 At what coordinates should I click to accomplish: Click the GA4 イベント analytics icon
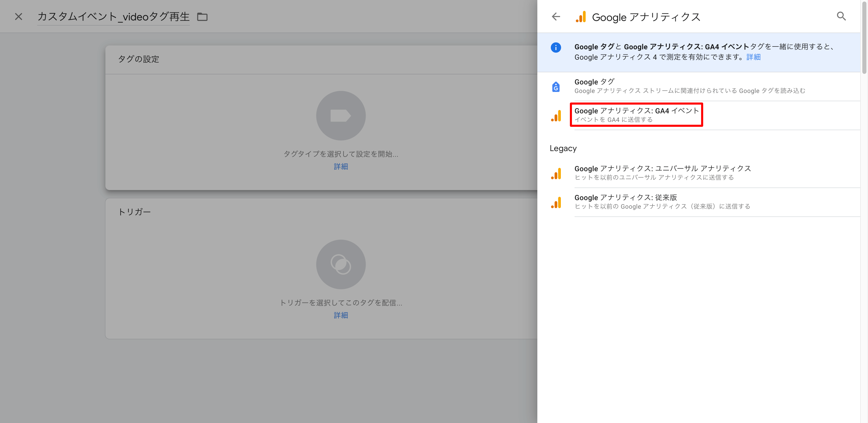[556, 115]
